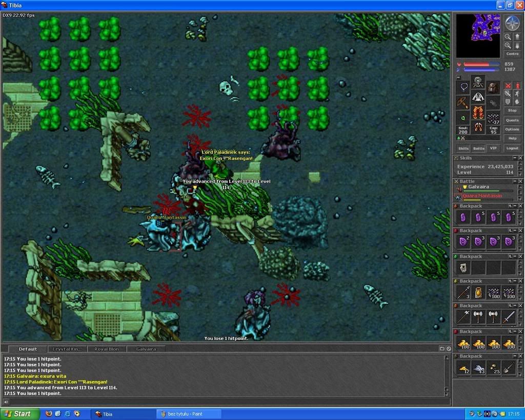The image size is (525, 420).
Task: Toggle the red crossed-swords expert mode button
Action: (508, 86)
